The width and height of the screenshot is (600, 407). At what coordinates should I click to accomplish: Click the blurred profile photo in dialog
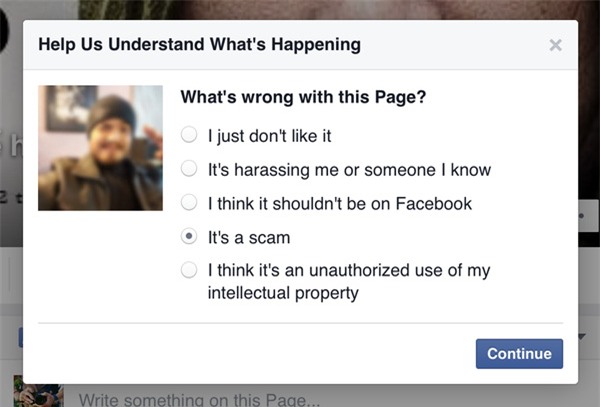[100, 148]
